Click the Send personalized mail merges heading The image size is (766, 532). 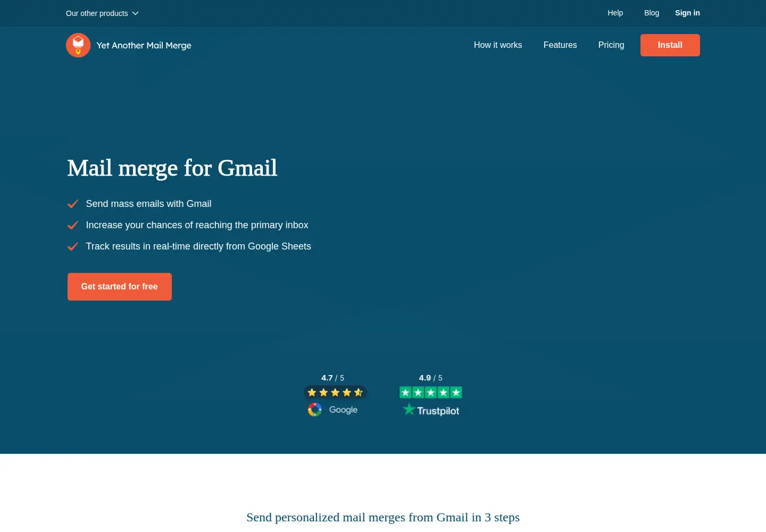[383, 518]
